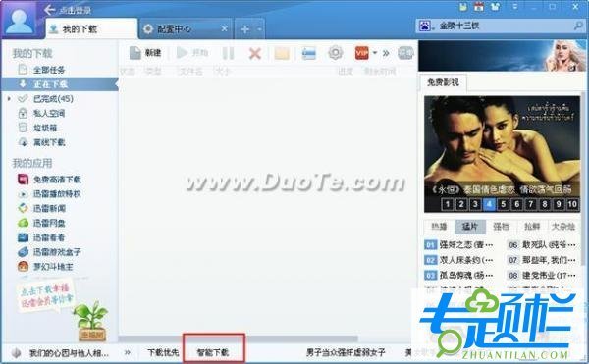Click the speaker icon in status bar
Viewport: 589px width, 364px height.
point(16,353)
